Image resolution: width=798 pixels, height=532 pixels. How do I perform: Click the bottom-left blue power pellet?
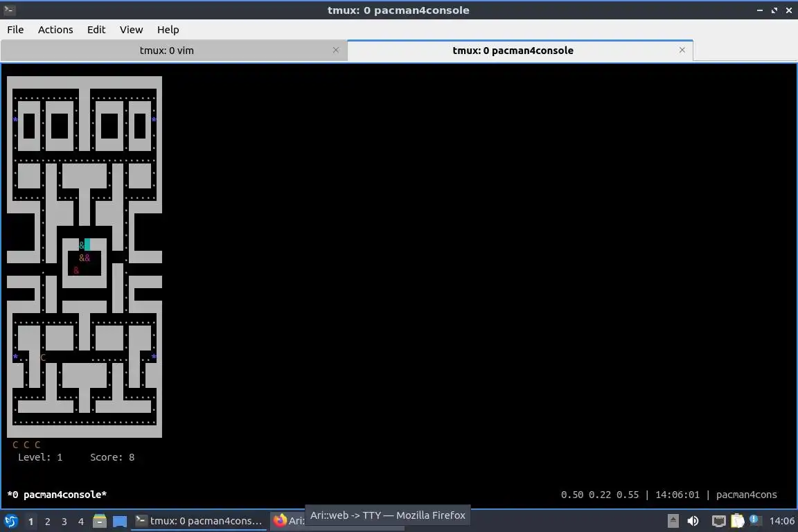(15, 357)
